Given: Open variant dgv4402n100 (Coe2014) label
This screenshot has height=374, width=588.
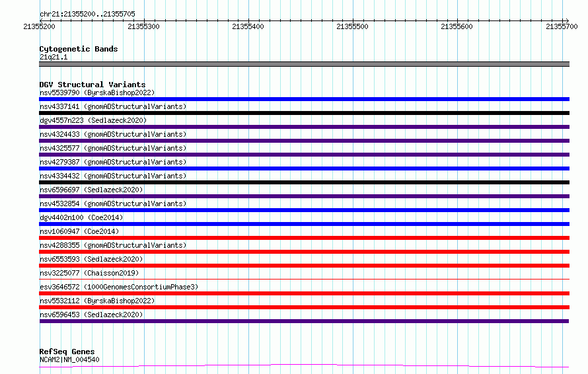Looking at the screenshot, I should tap(81, 217).
